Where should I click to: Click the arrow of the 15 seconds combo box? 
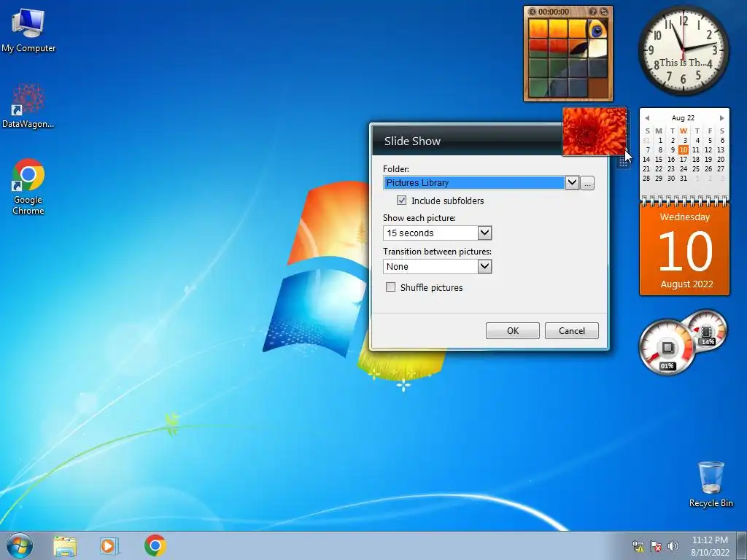coord(484,233)
